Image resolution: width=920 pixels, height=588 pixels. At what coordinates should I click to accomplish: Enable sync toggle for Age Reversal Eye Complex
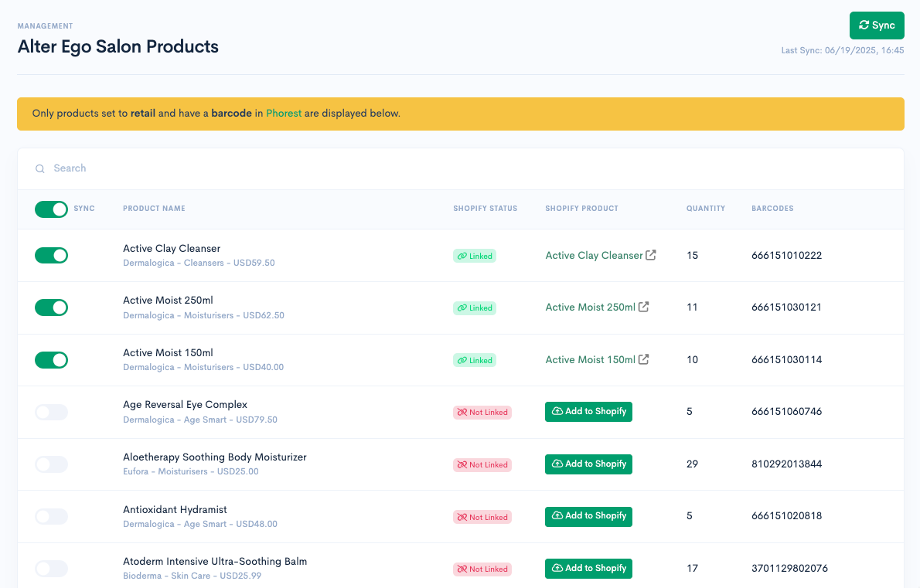coord(51,412)
